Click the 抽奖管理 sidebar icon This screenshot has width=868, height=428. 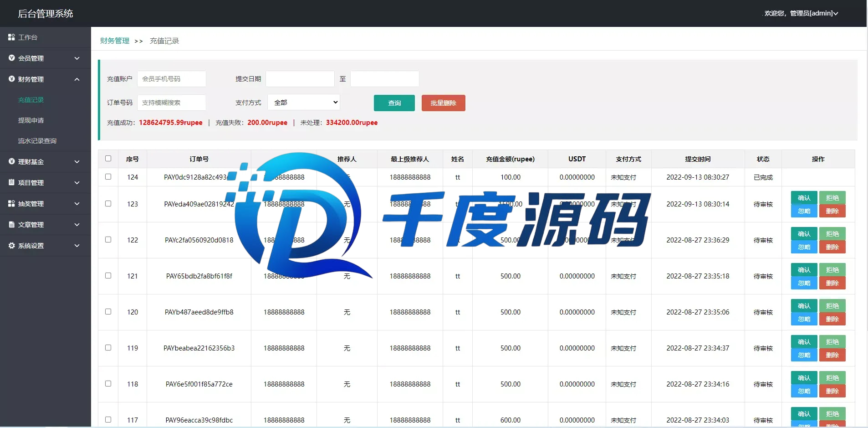tap(11, 203)
